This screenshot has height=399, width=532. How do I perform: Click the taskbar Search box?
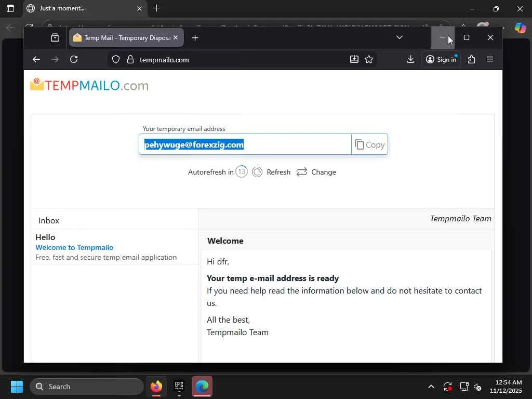tap(87, 387)
